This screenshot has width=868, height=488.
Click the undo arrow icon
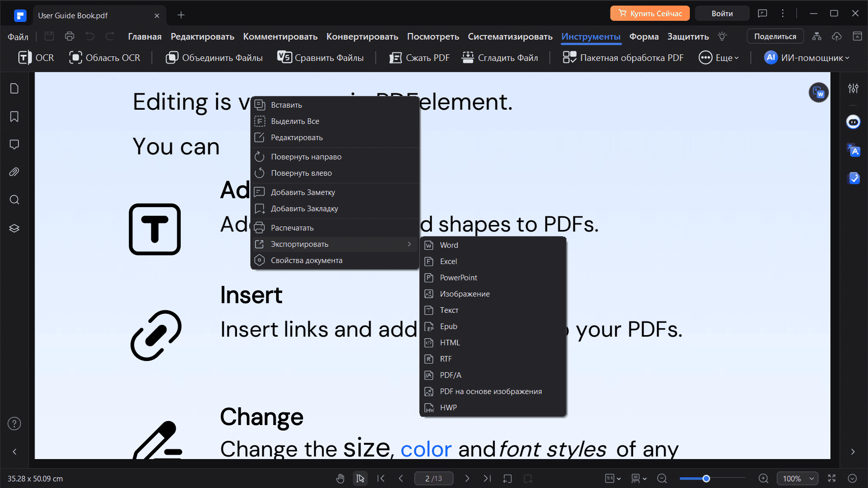90,36
